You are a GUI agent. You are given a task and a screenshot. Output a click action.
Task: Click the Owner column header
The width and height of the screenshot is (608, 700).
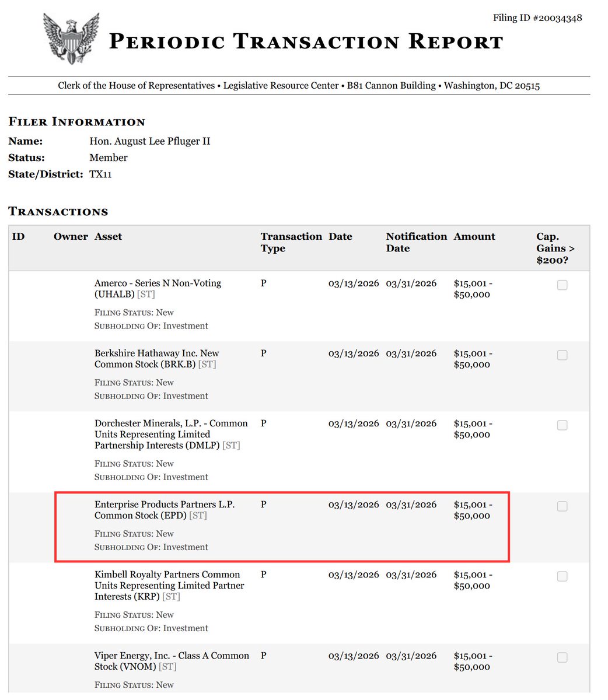[71, 237]
